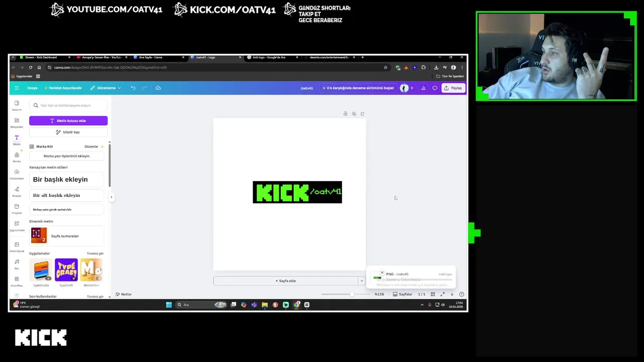Undo the last action
This screenshot has height=362, width=644.
tap(133, 88)
